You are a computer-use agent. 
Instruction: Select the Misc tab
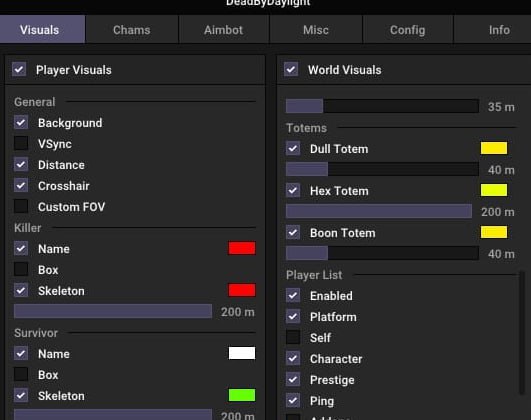(x=316, y=30)
